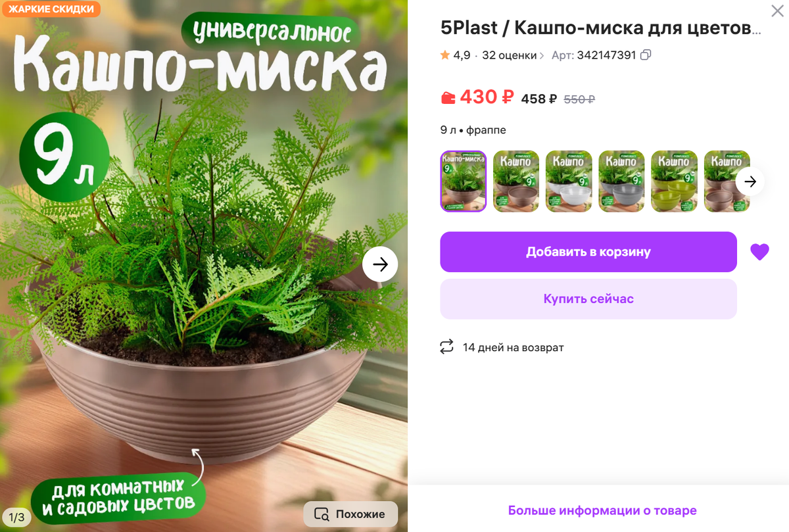The width and height of the screenshot is (789, 532).
Task: Click Купить сейчас button
Action: (588, 299)
